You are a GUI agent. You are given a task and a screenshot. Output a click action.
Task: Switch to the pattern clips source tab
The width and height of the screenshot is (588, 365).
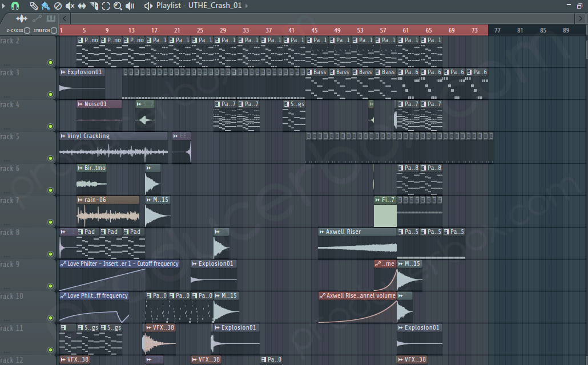[x=51, y=18]
